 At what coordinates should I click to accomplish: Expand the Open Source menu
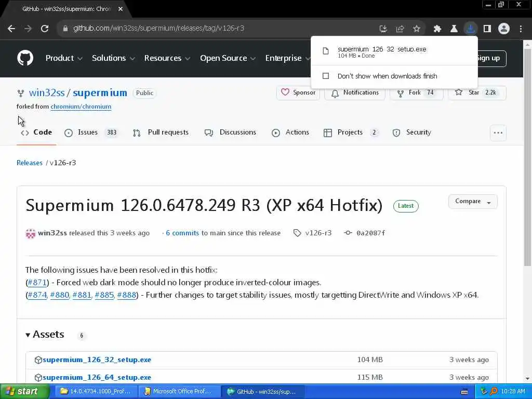tap(228, 58)
